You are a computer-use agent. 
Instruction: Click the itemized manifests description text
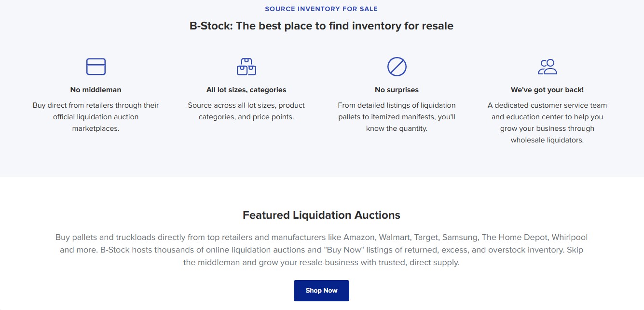coord(397,116)
